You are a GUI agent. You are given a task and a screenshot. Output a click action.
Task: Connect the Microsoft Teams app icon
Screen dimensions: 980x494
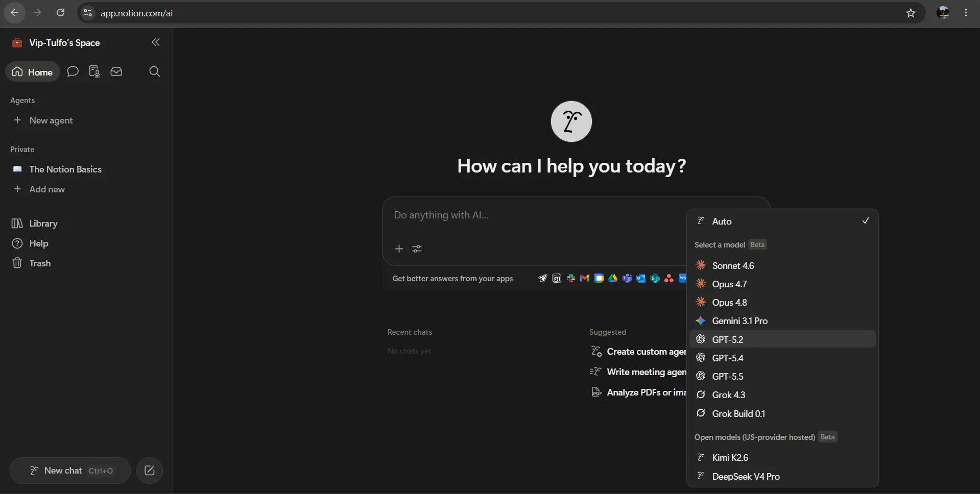point(627,278)
